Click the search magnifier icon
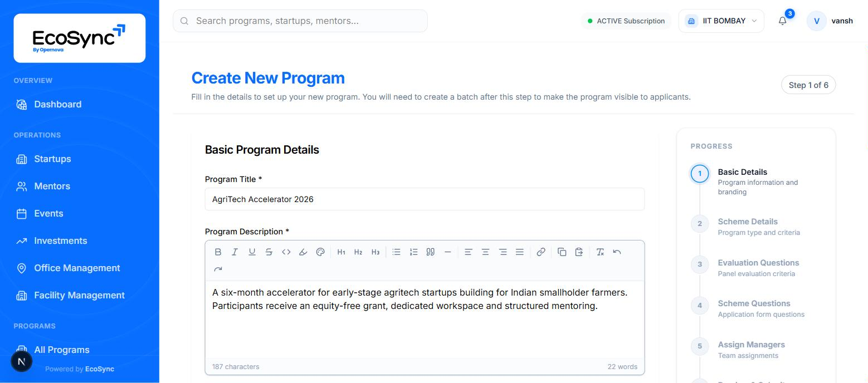868x383 pixels. point(184,21)
